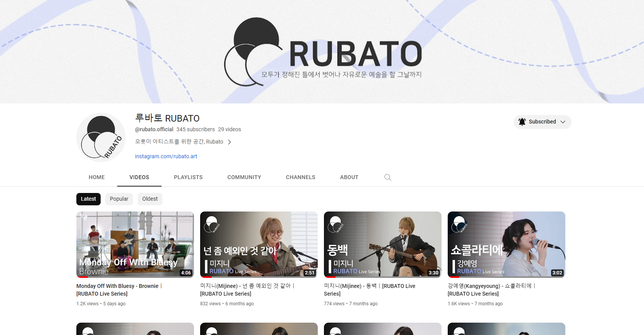644x335 pixels.
Task: Click the 345 subscribers text
Action: [x=196, y=129]
